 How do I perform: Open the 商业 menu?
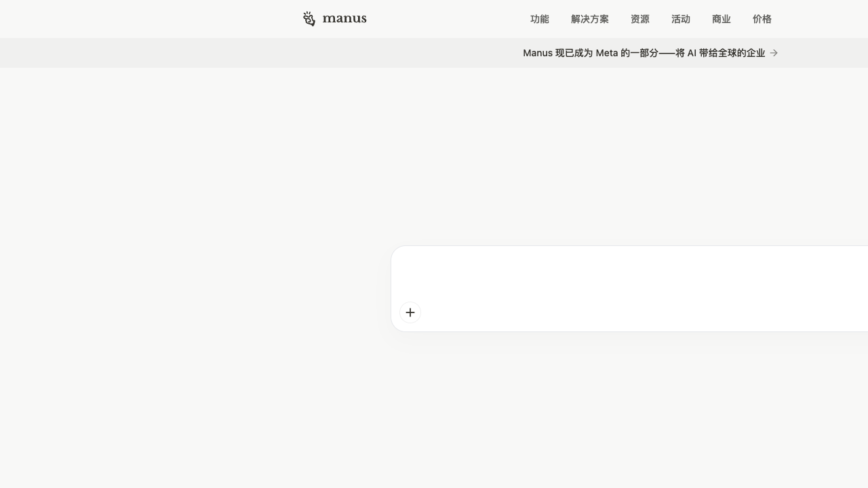click(722, 19)
